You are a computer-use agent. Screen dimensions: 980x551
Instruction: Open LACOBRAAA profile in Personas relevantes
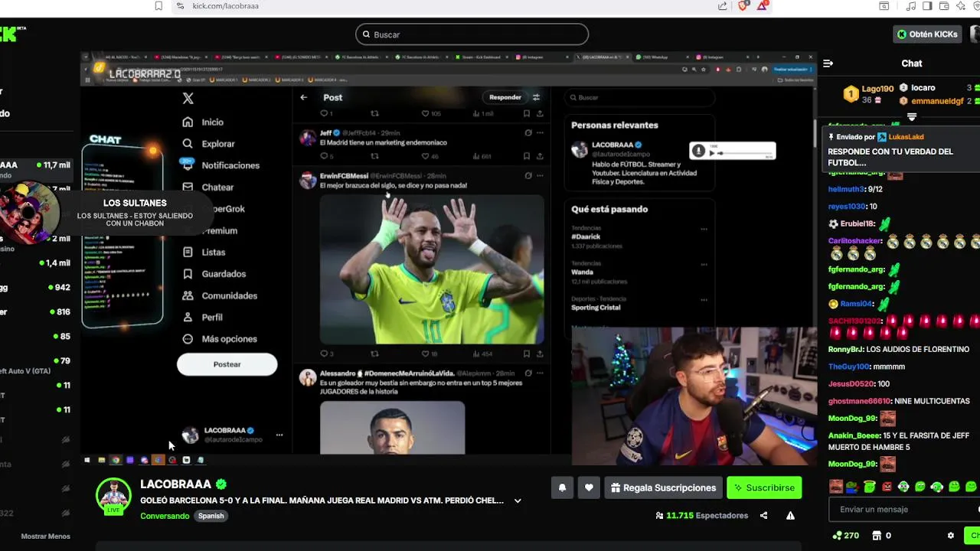(612, 145)
